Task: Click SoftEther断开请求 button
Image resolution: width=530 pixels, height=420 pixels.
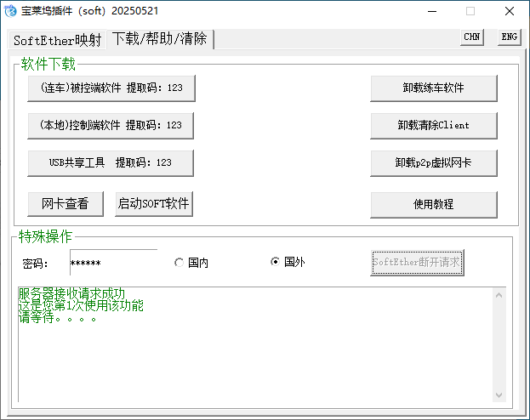Action: (x=417, y=263)
